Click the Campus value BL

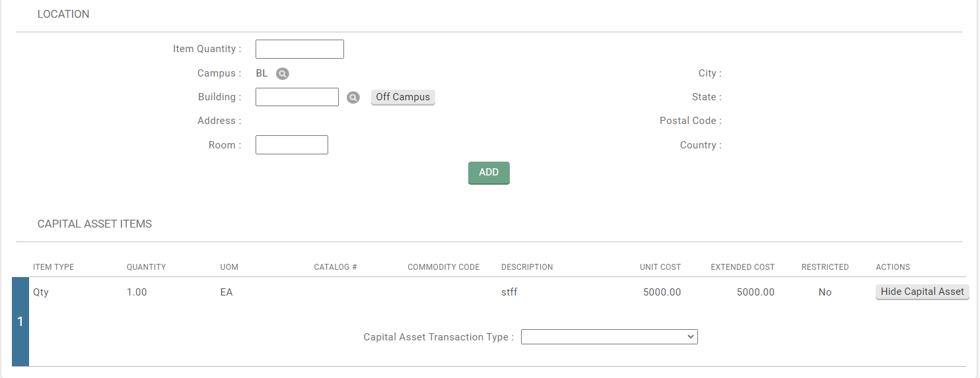coord(262,73)
